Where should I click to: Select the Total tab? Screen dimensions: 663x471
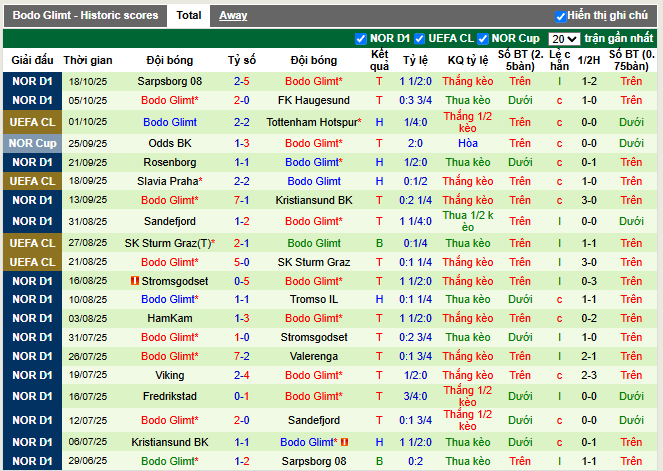click(188, 16)
